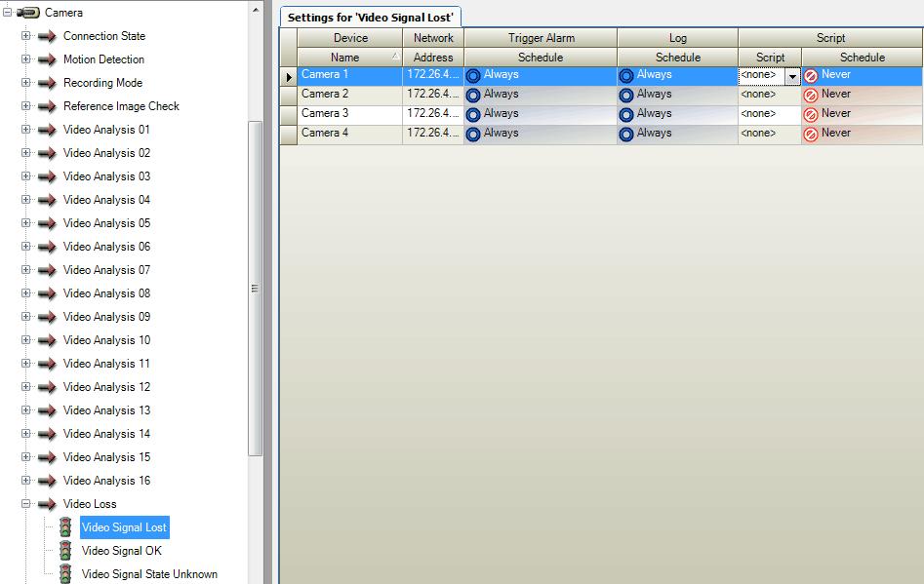924x584 pixels.
Task: Expand the Recording Mode node
Action: (x=26, y=83)
